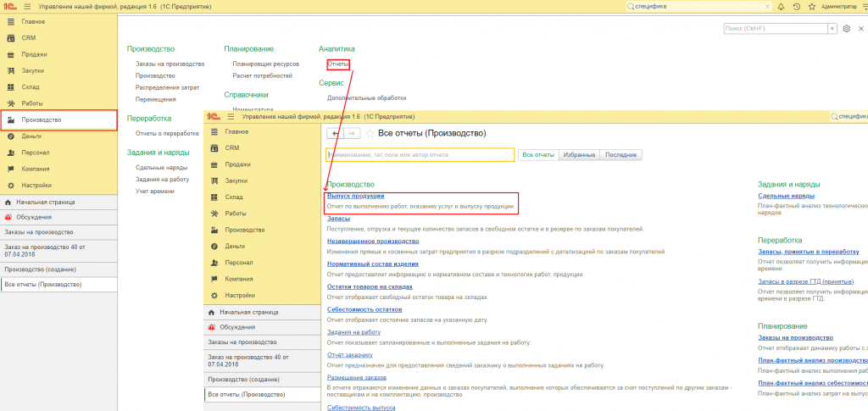This screenshot has height=411, width=868.
Task: Click the report name search input field
Action: pos(420,155)
